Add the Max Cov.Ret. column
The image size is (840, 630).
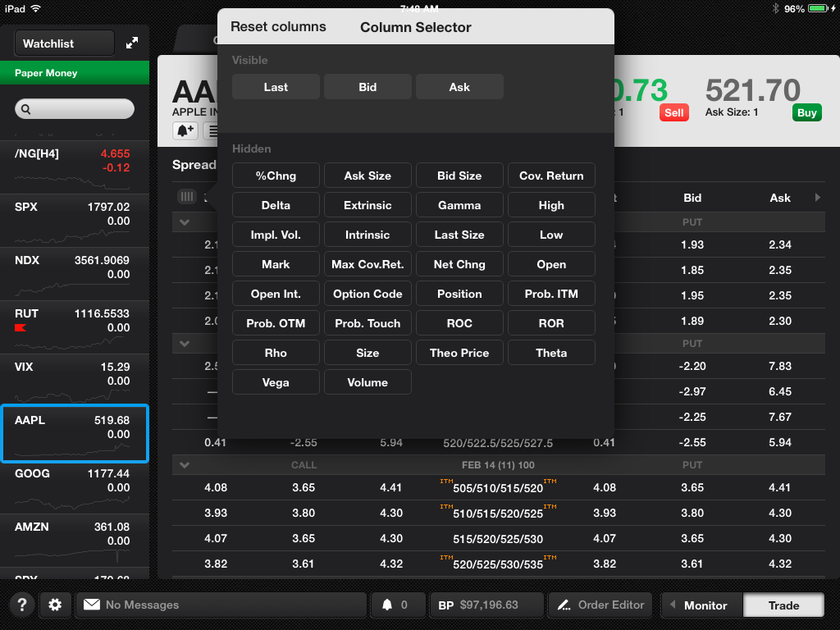point(367,264)
